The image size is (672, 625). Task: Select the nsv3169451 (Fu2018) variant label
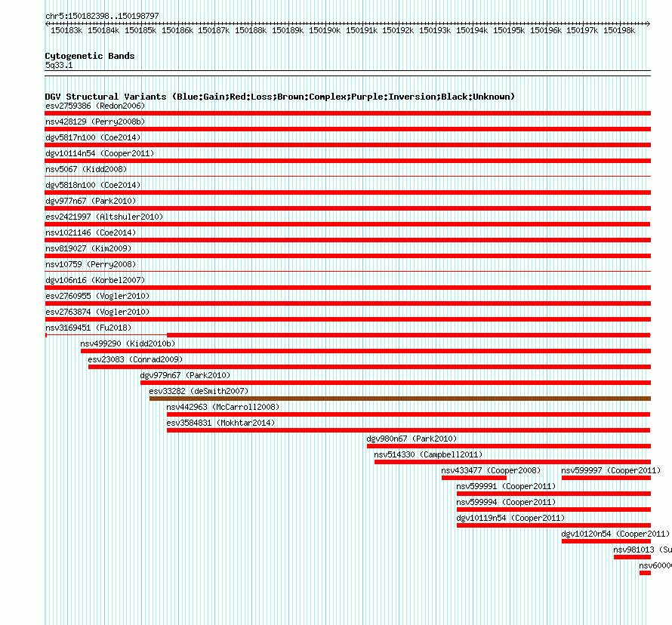pos(88,328)
